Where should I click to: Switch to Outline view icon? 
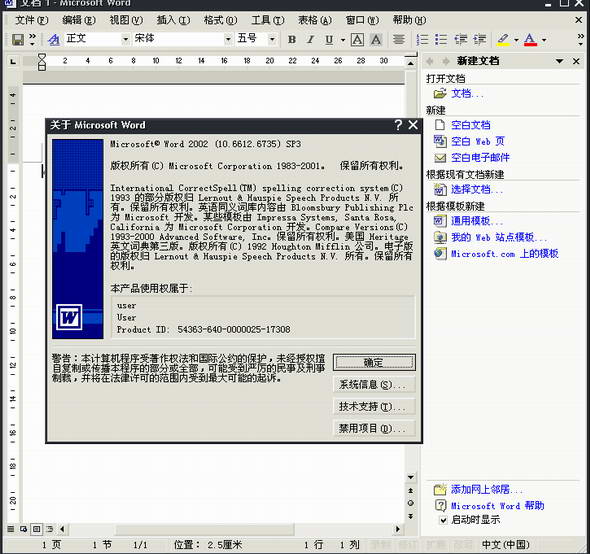pos(49,529)
